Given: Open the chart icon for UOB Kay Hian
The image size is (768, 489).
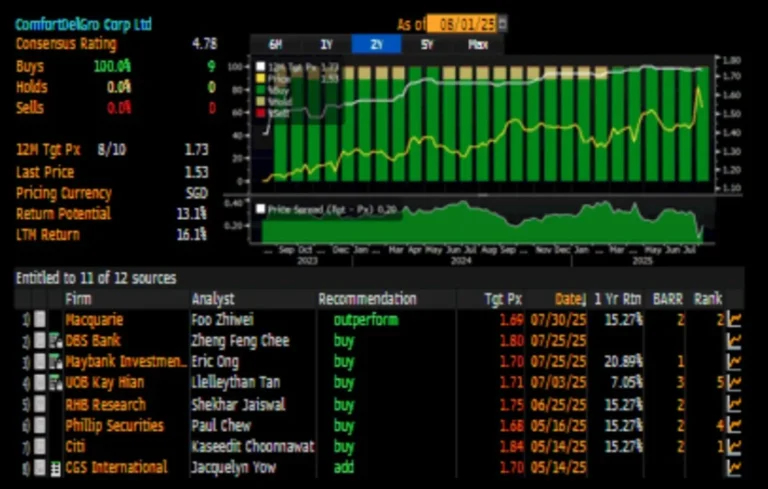Looking at the screenshot, I should 734,383.
